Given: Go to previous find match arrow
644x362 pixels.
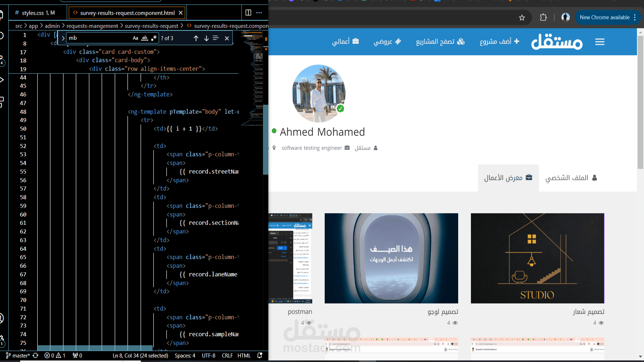Looking at the screenshot, I should [x=196, y=38].
